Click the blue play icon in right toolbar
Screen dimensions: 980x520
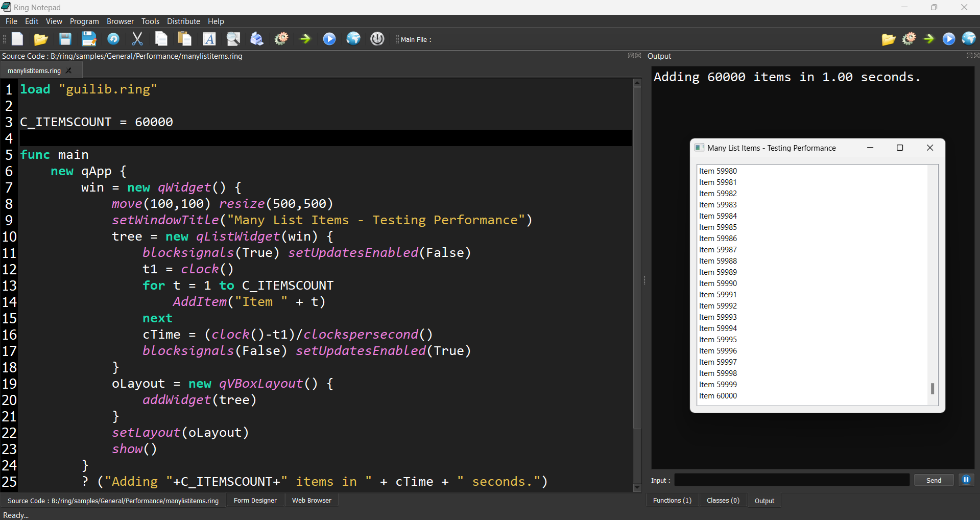(x=949, y=39)
